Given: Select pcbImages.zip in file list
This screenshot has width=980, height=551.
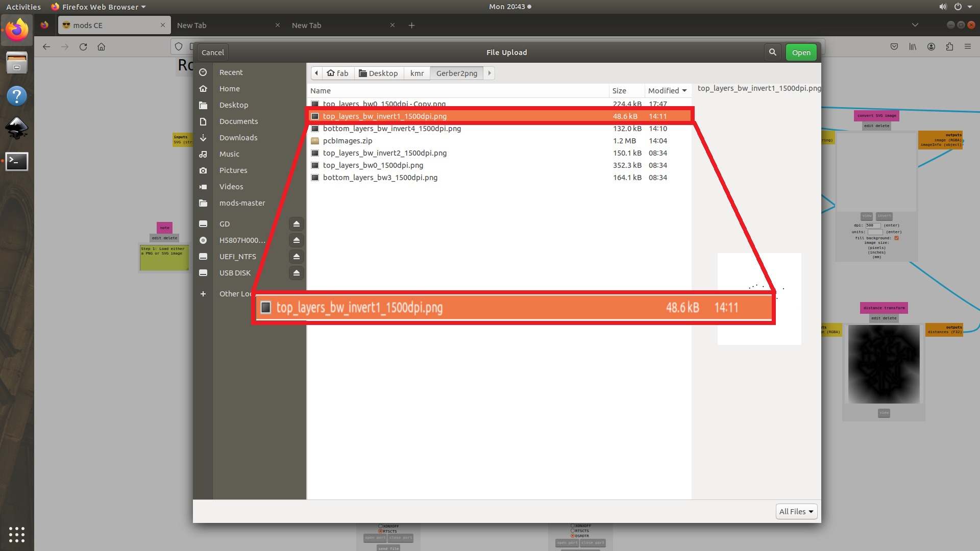Looking at the screenshot, I should [348, 141].
